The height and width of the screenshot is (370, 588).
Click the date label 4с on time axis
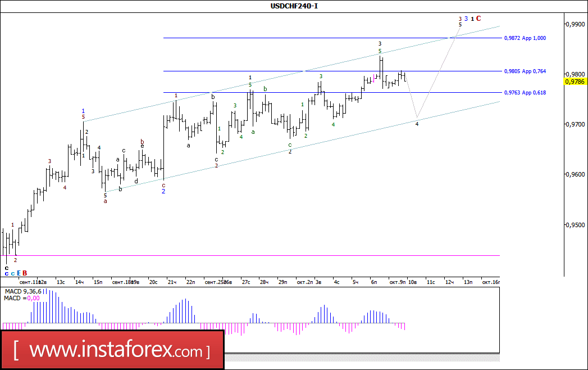pos(337,282)
